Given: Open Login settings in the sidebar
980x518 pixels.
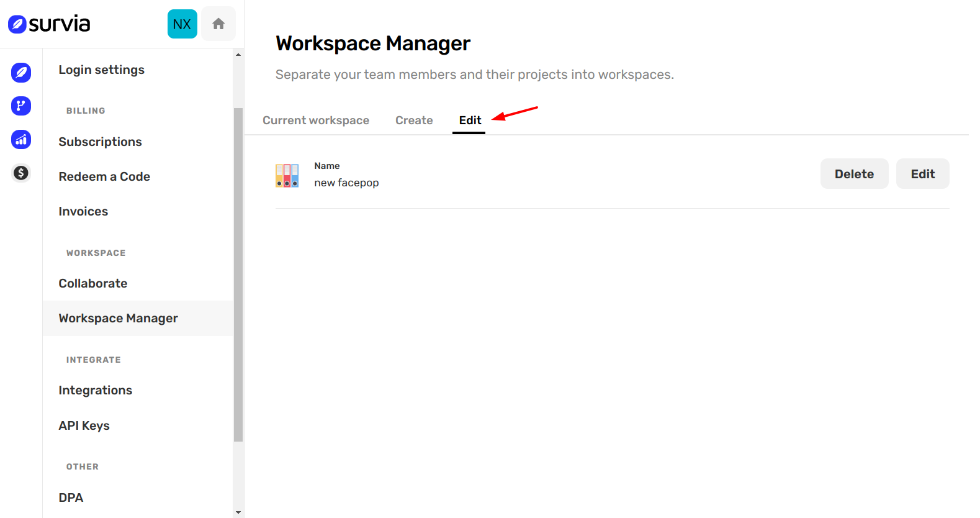Looking at the screenshot, I should click(101, 70).
